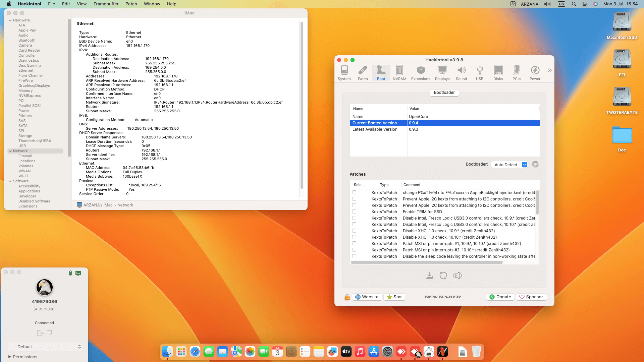Image resolution: width=644 pixels, height=362 pixels.
Task: Open the PCIe section
Action: point(517,73)
